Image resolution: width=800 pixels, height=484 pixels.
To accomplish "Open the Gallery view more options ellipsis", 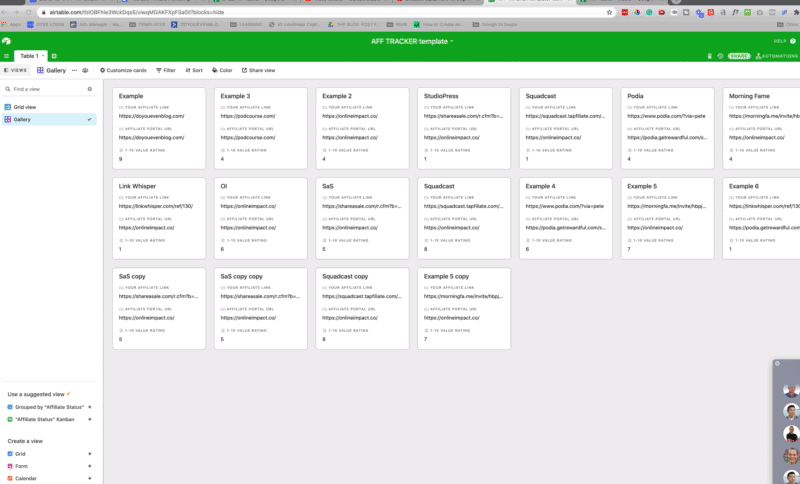I will coord(74,70).
